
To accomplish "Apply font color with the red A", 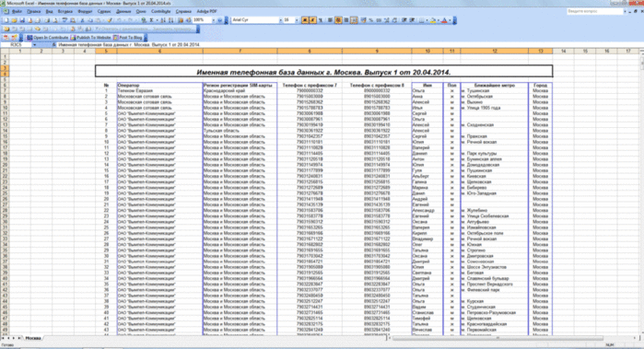I will (x=444, y=20).
